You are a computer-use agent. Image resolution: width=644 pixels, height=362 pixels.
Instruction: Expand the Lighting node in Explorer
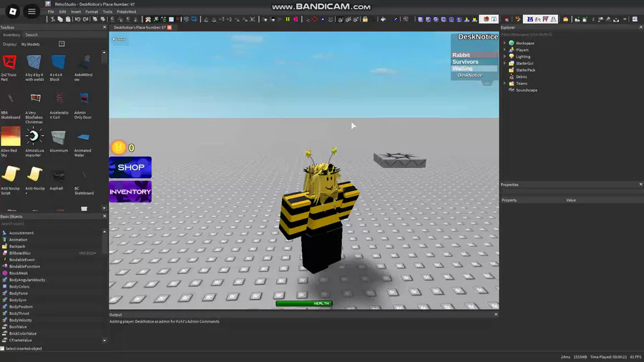[504, 57]
